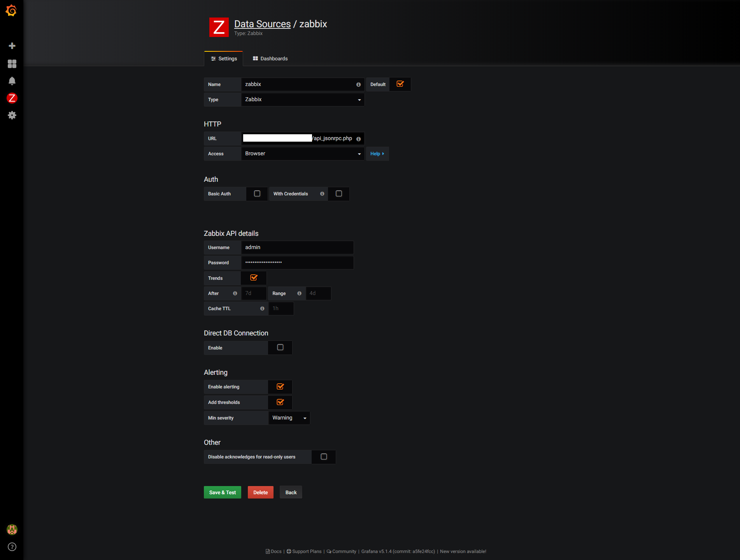Viewport: 740px width, 560px height.
Task: Enable Direct DB Connection checkbox
Action: [280, 347]
